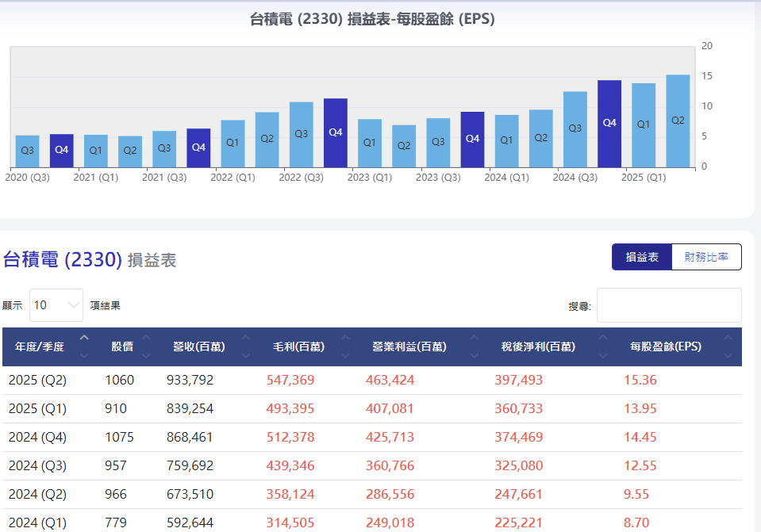
Task: Click the sort arrows beside 毛利(百萬)
Action: [x=345, y=346]
